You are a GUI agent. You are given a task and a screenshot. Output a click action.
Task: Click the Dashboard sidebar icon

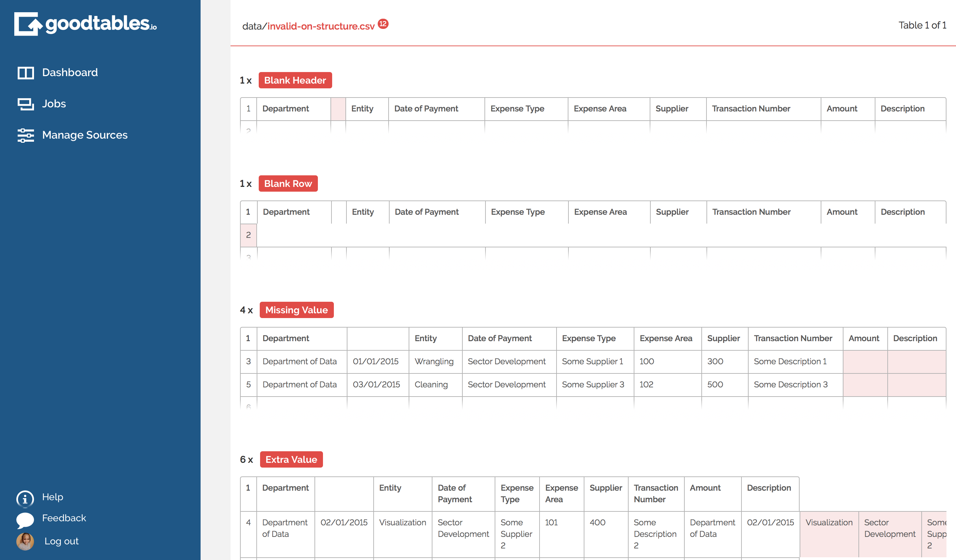(x=26, y=72)
